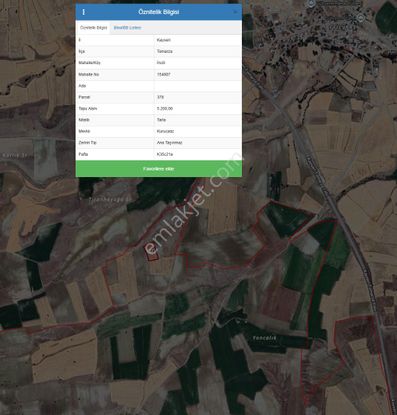The height and width of the screenshot is (415, 397).
Task: Select the K35c21a pafta value
Action: (x=165, y=154)
